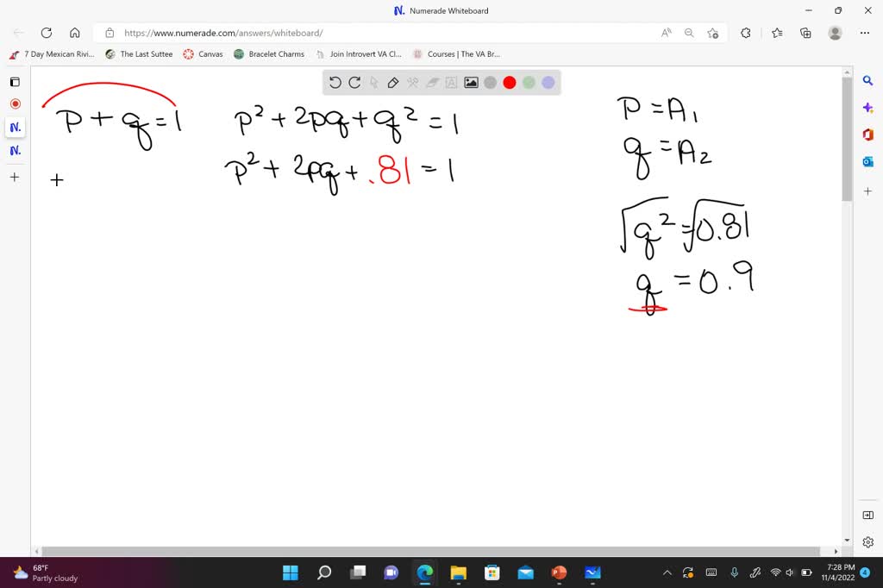Select the red color swatch on the toolbar

pos(509,82)
